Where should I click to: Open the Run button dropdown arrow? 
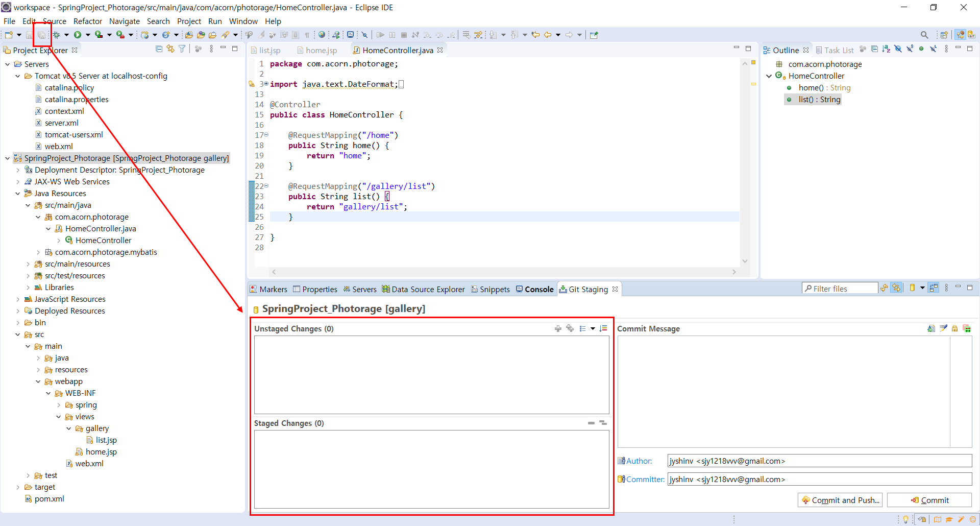[88, 35]
